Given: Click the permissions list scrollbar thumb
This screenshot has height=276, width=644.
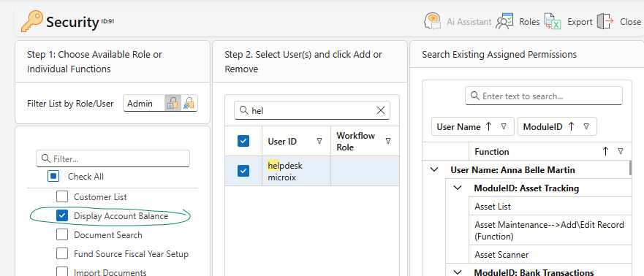Looking at the screenshot, I should (x=630, y=168).
